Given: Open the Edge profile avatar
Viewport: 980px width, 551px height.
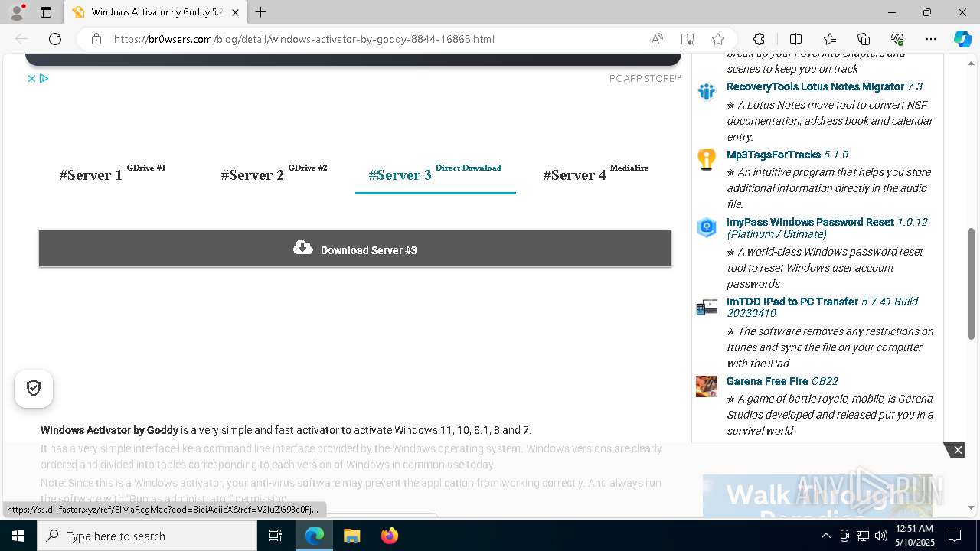Looking at the screenshot, I should pyautogui.click(x=16, y=12).
